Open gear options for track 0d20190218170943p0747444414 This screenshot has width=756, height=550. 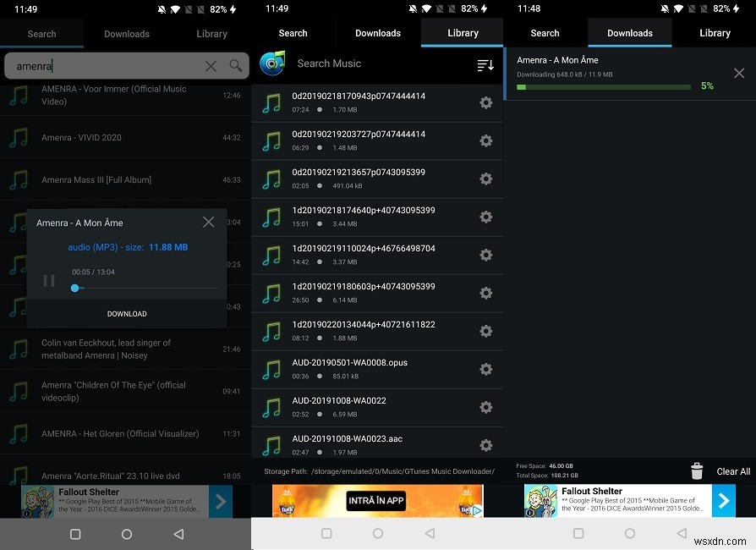pyautogui.click(x=485, y=102)
